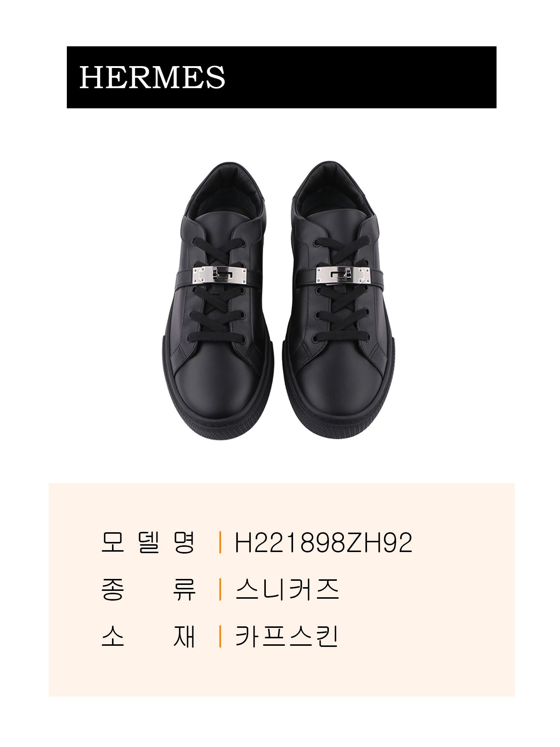
Task: Click the 모델명 label
Action: [148, 543]
